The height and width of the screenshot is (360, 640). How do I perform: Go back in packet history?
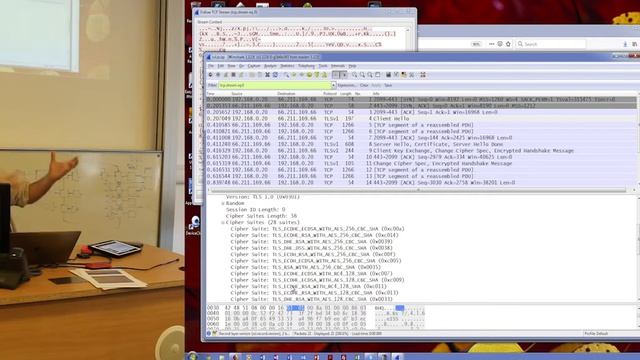click(294, 75)
